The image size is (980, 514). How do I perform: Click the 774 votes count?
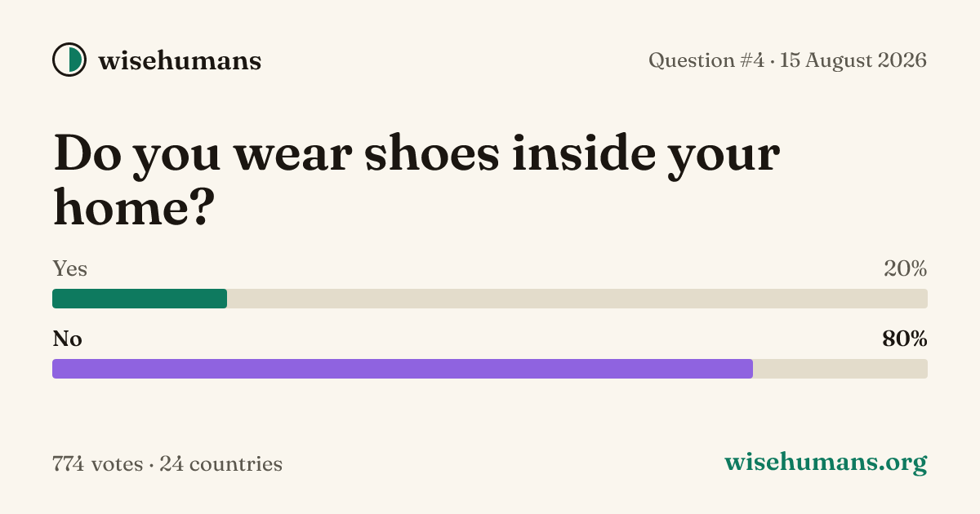point(97,464)
